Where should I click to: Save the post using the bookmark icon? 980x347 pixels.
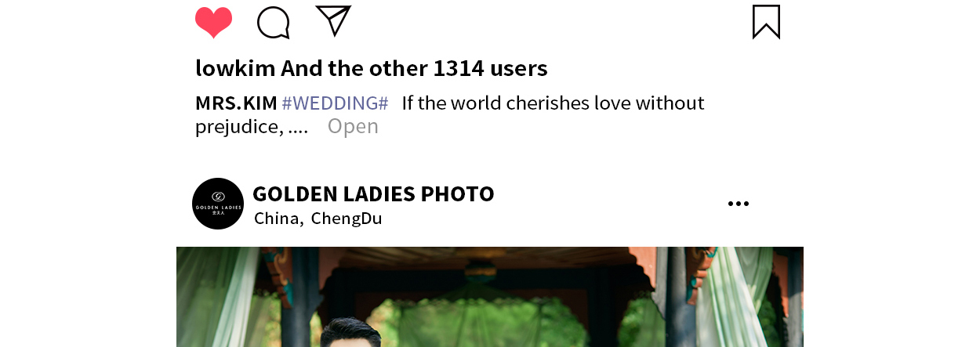(x=766, y=21)
